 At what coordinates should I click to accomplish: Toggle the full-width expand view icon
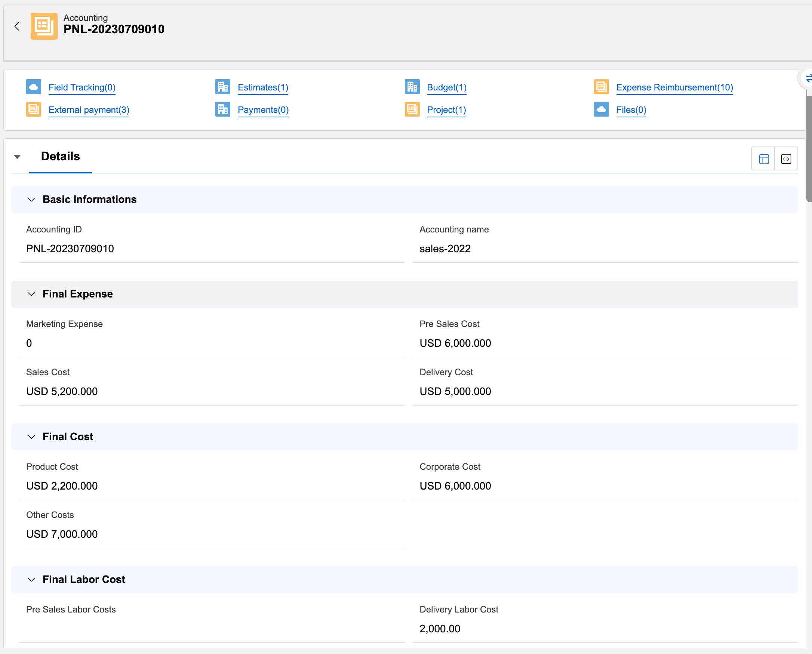tap(786, 159)
